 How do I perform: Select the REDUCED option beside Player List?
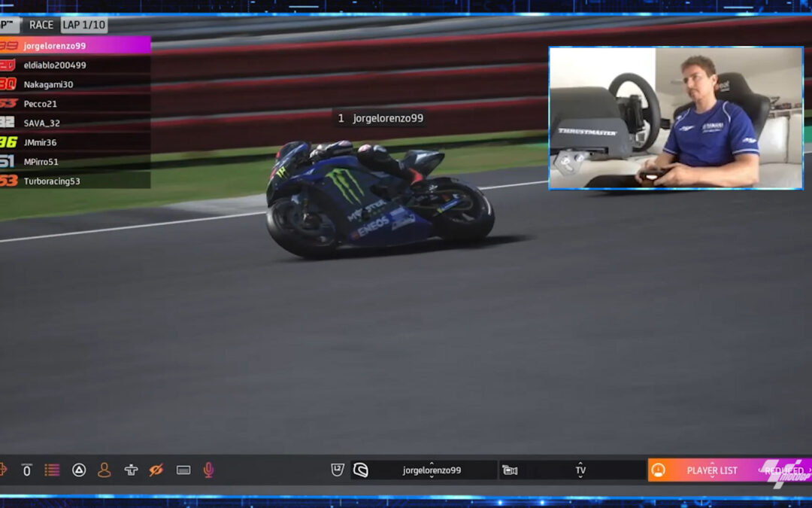[784, 470]
